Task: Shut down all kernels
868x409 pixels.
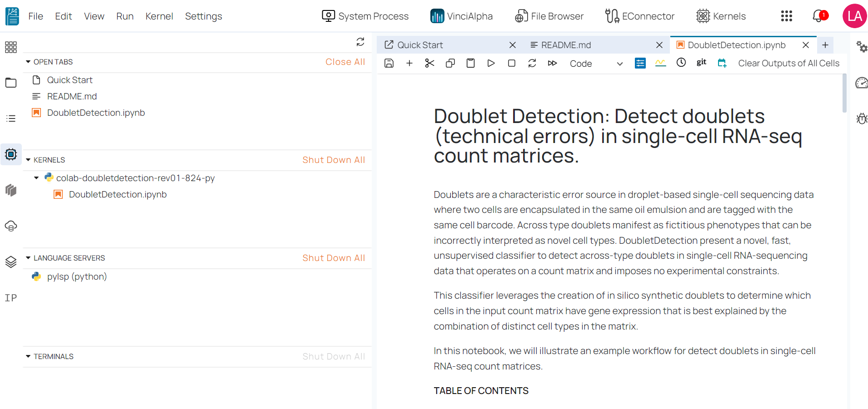Action: (x=334, y=160)
